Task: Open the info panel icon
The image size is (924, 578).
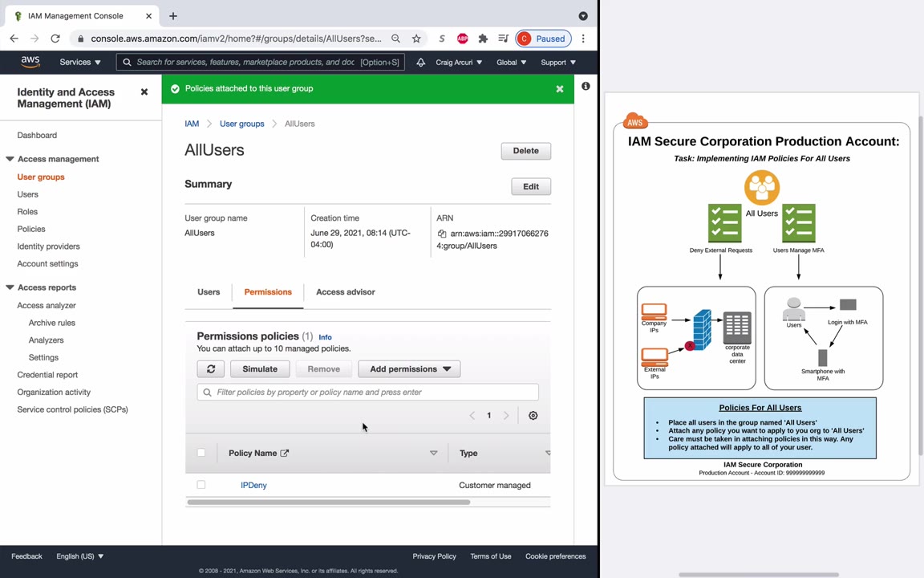Action: coord(586,86)
